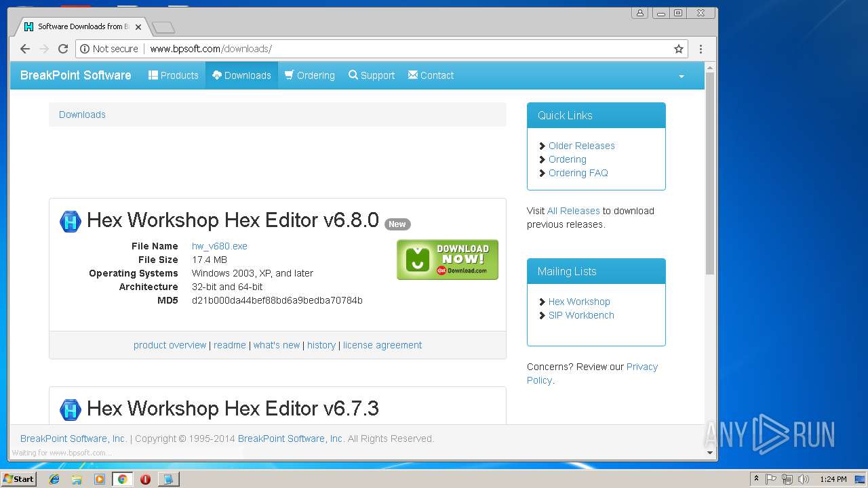The width and height of the screenshot is (868, 488).
Task: Open the readme link
Action: pos(230,345)
